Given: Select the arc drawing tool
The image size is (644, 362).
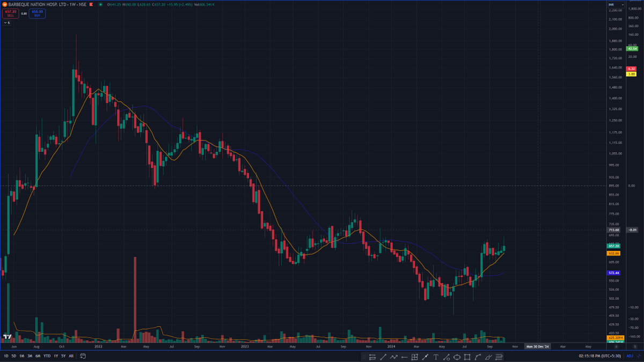Looking at the screenshot, I should [478, 357].
